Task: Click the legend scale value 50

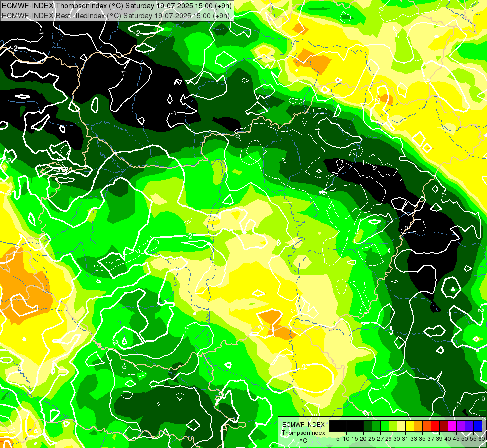Action: (465, 439)
